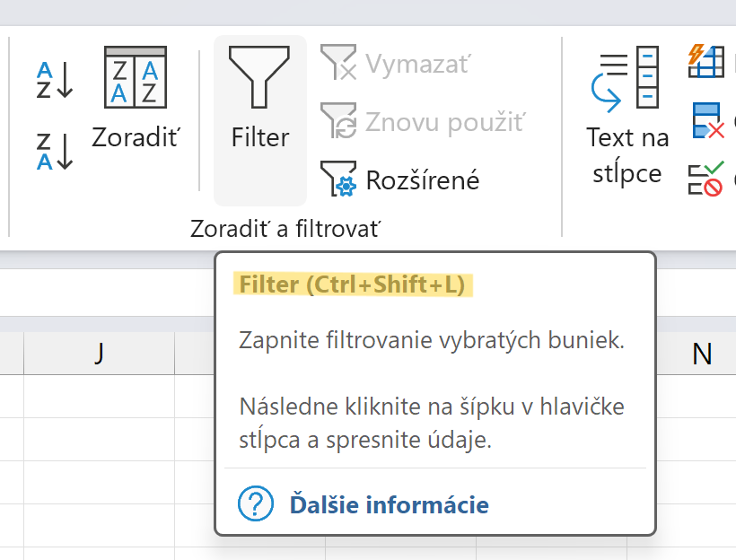Open the Ďalšie informácie help link
The height and width of the screenshot is (560, 736).
click(x=390, y=504)
